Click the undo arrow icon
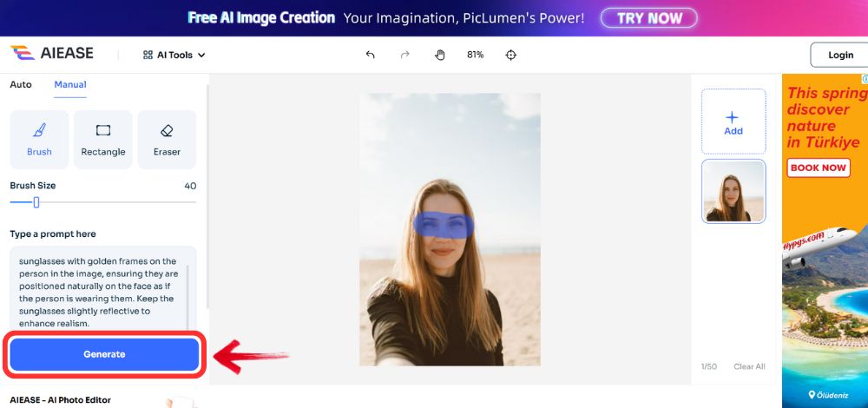This screenshot has height=408, width=868. point(371,55)
